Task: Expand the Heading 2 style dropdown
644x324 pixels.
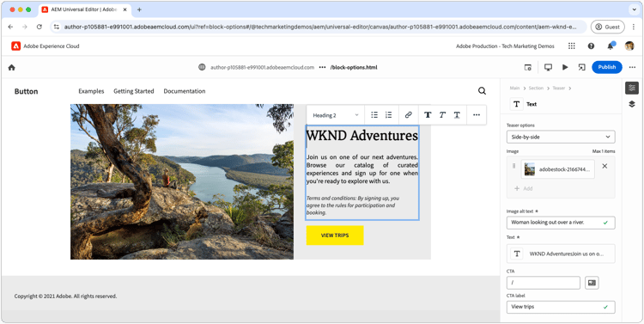Action: click(x=336, y=115)
